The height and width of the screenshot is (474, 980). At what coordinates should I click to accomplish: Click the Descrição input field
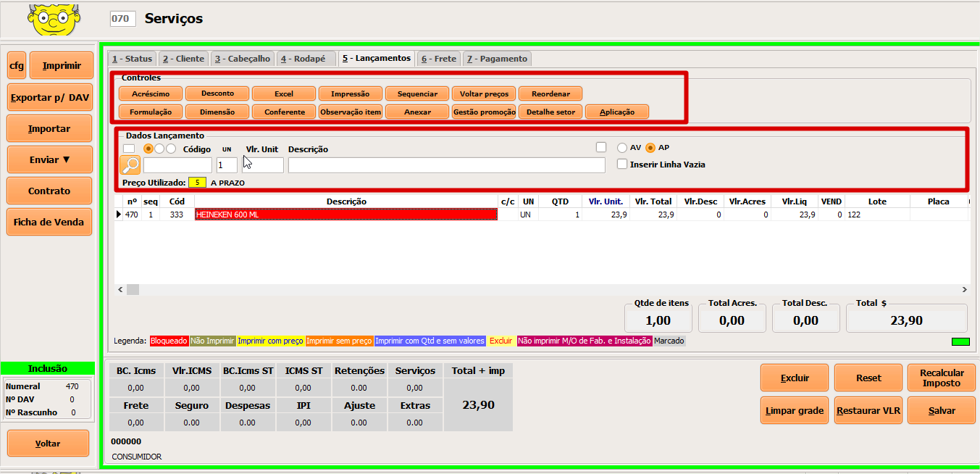coord(446,165)
